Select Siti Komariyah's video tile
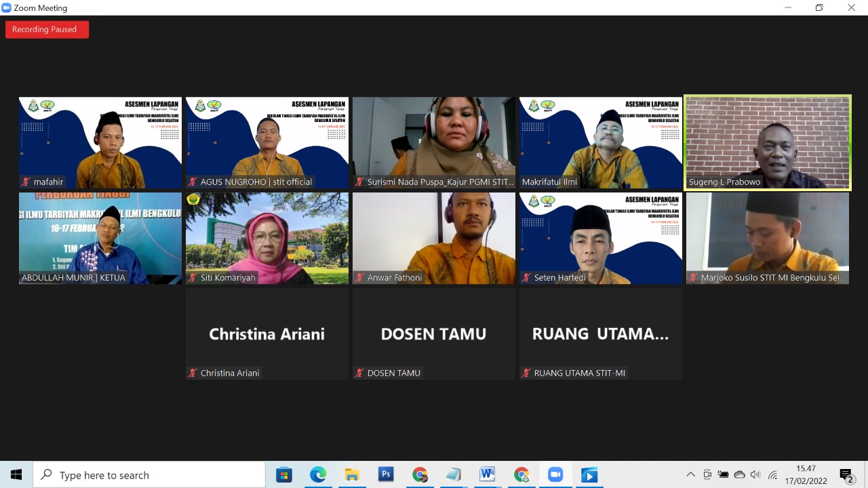Screen dimensions: 868x488 click(267, 238)
